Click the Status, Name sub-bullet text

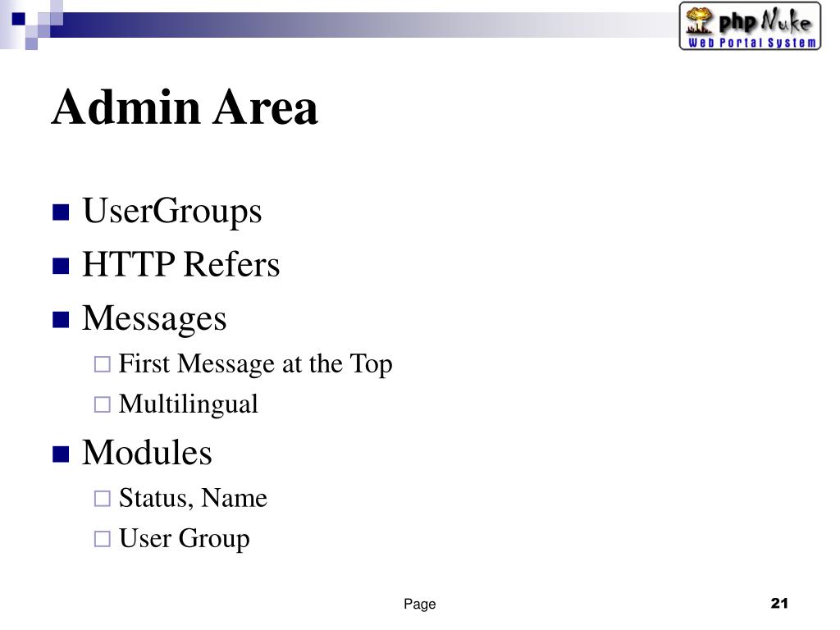193,498
